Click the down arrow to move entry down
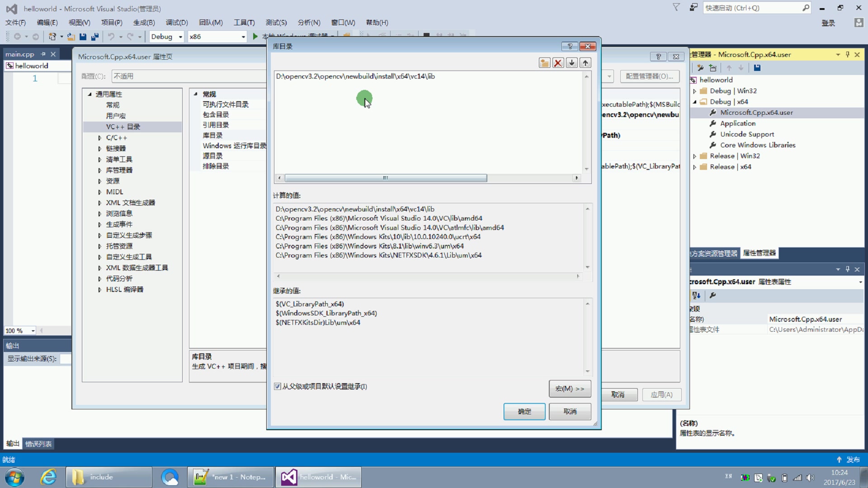868x488 pixels. point(571,63)
